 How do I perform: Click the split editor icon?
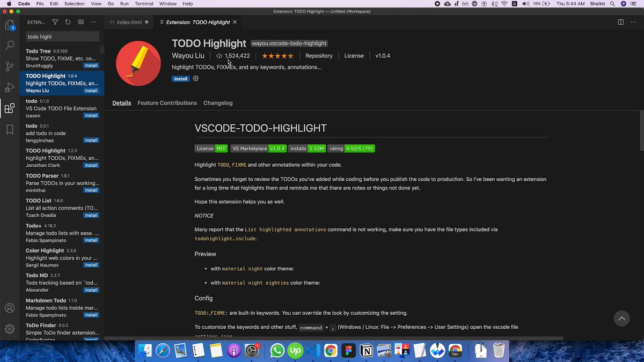pyautogui.click(x=620, y=22)
